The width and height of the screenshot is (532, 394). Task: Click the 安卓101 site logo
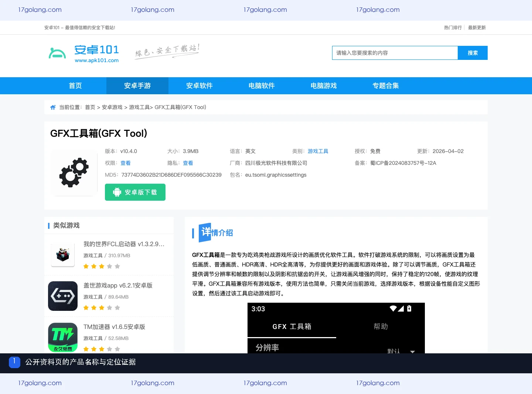pyautogui.click(x=84, y=53)
